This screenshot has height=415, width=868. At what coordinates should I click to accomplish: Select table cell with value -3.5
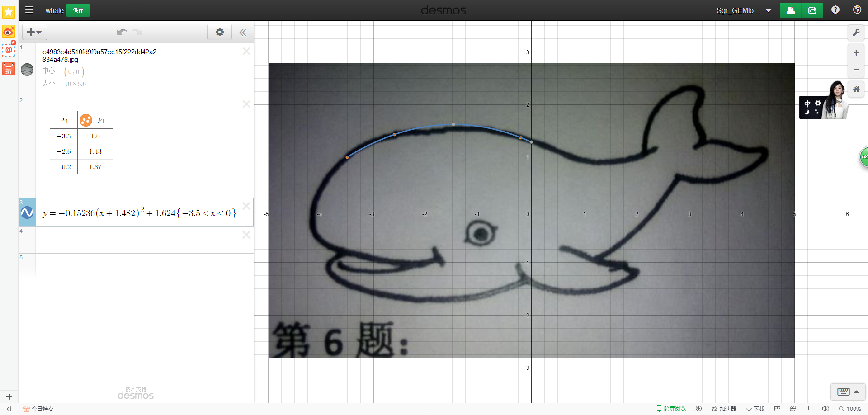tap(64, 136)
